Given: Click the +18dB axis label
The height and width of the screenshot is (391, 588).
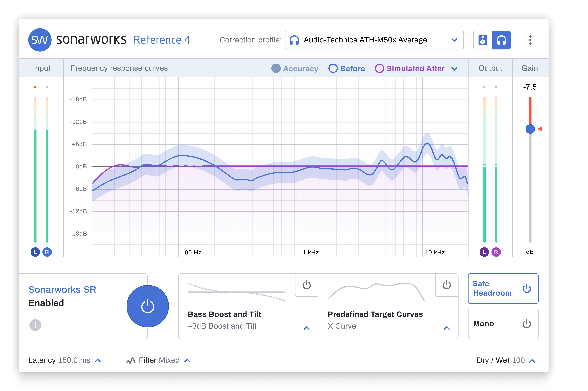Looking at the screenshot, I should [x=78, y=100].
